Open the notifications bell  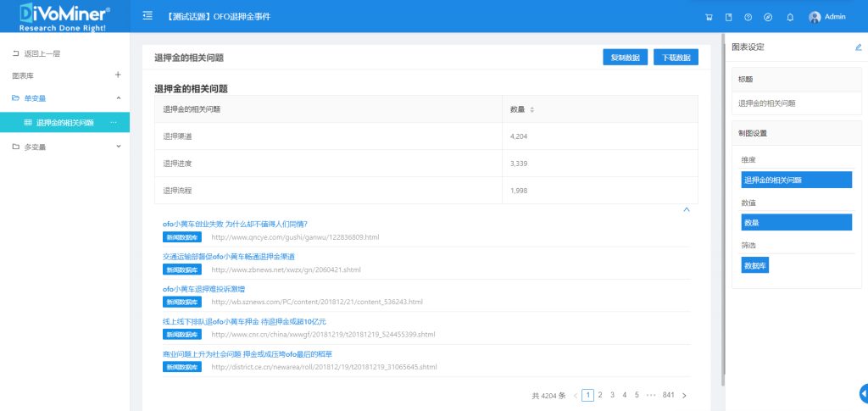tap(790, 17)
